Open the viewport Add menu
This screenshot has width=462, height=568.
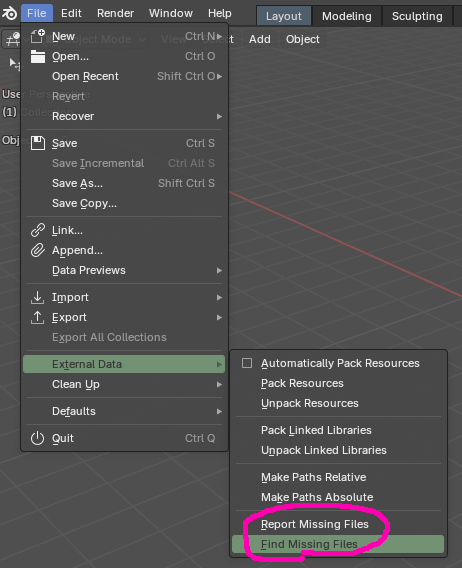point(260,39)
